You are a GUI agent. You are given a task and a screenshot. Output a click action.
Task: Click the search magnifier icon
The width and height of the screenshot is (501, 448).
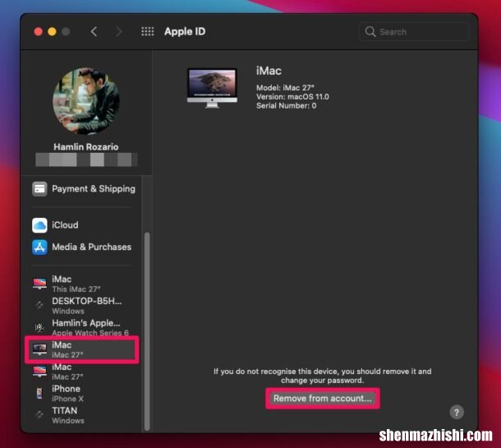click(370, 32)
